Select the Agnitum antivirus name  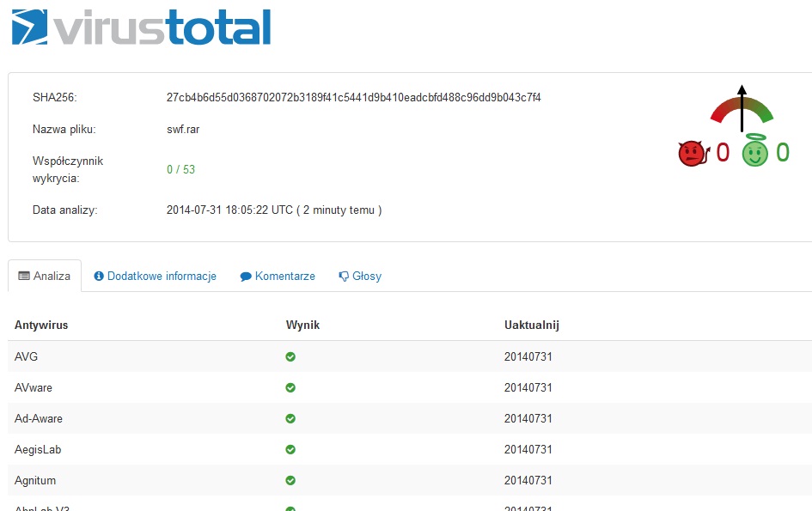35,480
